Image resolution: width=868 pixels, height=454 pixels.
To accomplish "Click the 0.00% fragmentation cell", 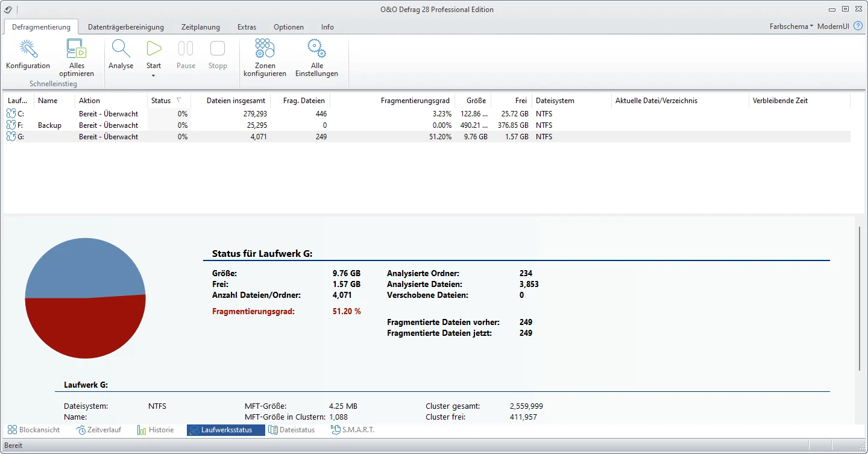I will 442,125.
